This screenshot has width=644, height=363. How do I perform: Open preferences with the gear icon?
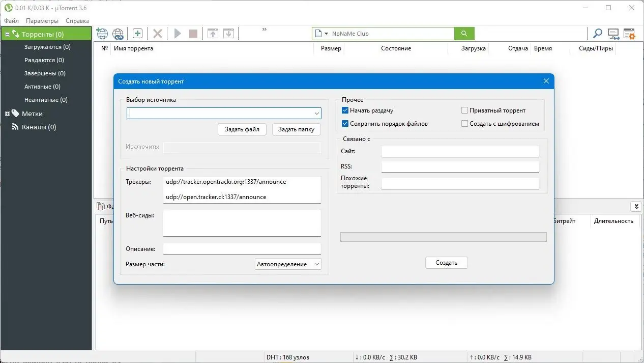coord(629,34)
